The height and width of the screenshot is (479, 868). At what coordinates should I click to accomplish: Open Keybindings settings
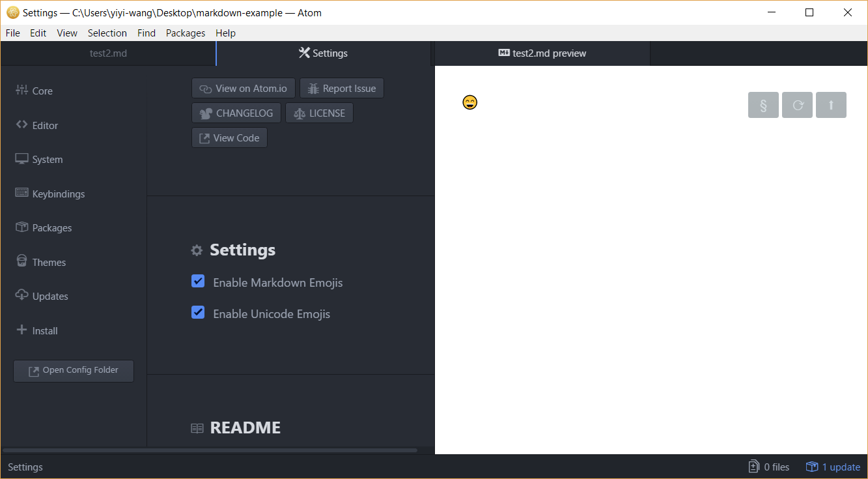pos(50,194)
